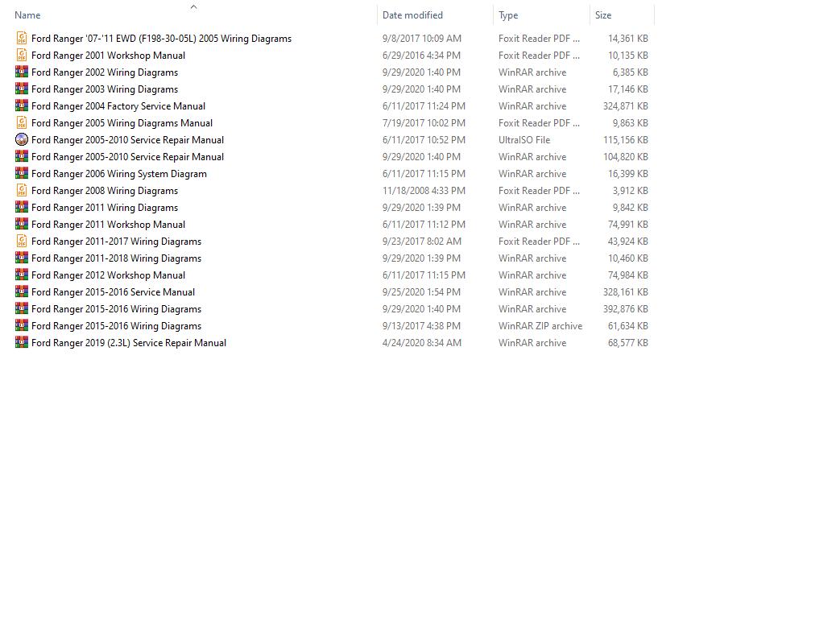Viewport: 840px width, 628px height.
Task: Click the date "4/24/2020 8:34 AM"
Action: click(421, 343)
